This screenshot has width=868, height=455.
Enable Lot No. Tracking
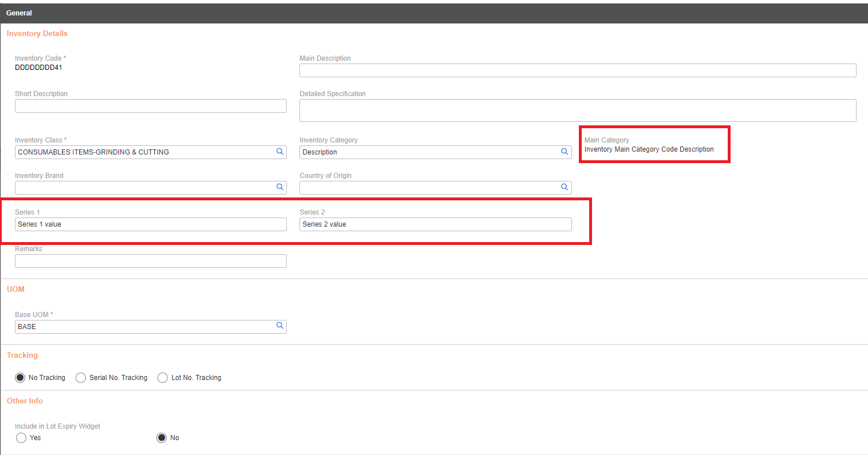click(162, 378)
